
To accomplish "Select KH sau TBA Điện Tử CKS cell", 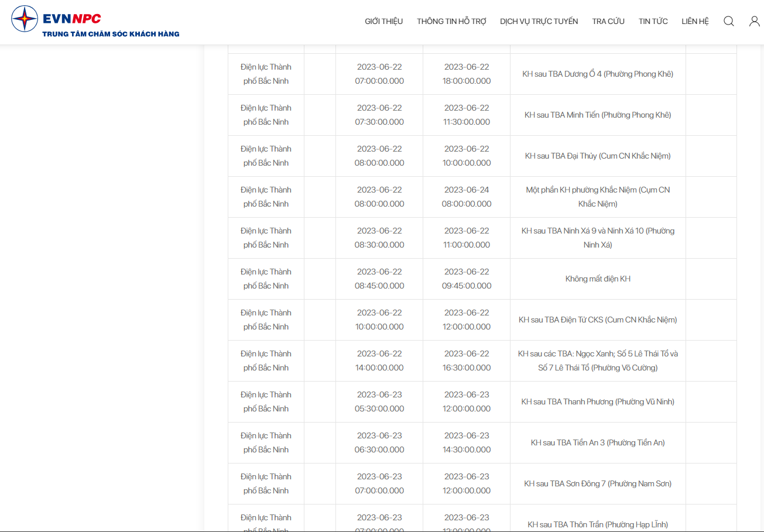I will point(598,320).
